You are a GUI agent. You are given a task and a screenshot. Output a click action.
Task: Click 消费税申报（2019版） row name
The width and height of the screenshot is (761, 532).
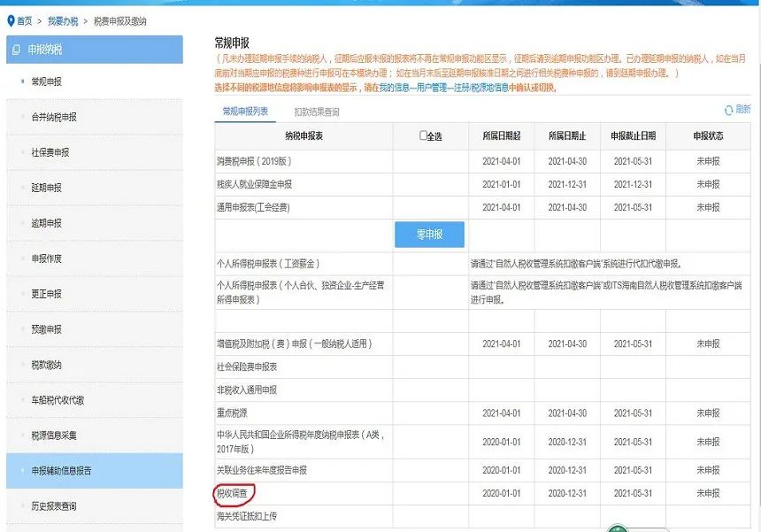pos(254,161)
